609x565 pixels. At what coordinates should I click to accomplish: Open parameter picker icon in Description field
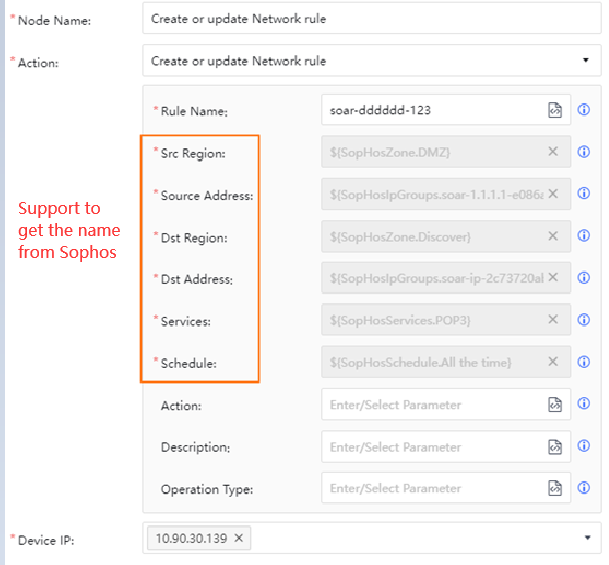click(555, 447)
